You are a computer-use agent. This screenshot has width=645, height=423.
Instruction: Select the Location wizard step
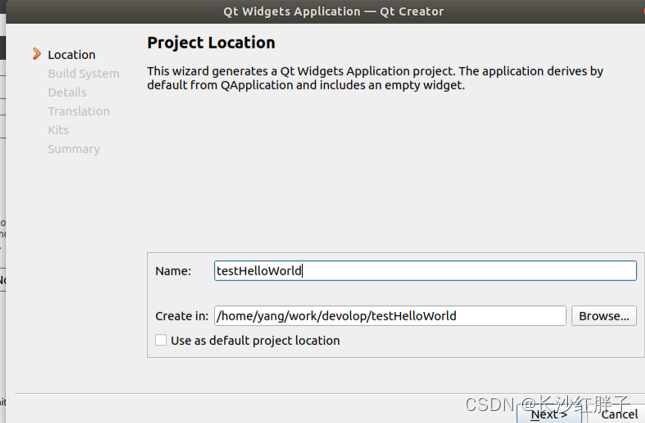tap(72, 55)
